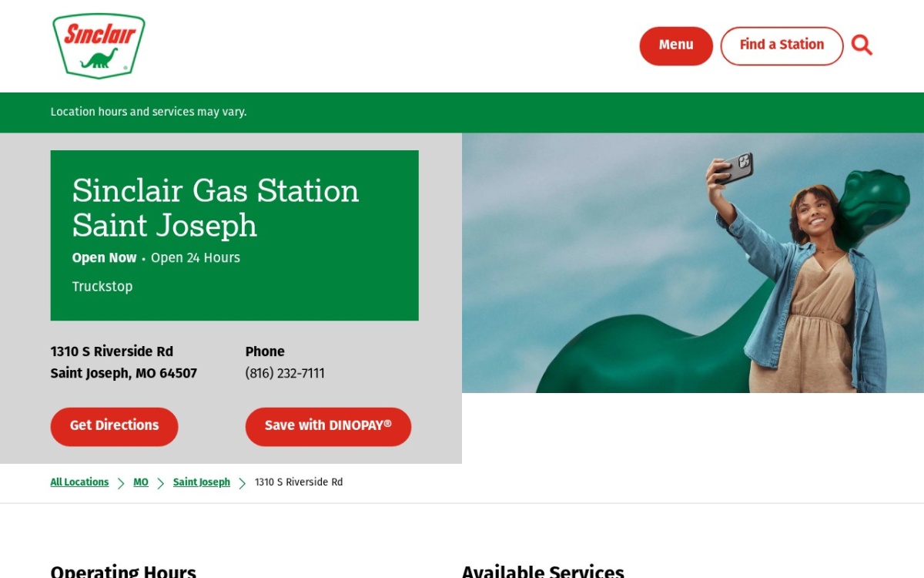This screenshot has width=924, height=578.
Task: Click the Phone label
Action: [265, 351]
